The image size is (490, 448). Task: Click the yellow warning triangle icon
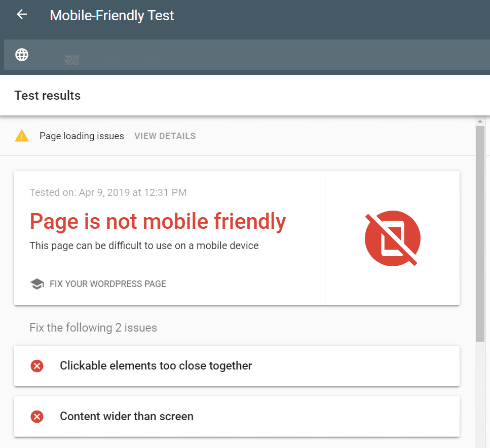coord(22,136)
